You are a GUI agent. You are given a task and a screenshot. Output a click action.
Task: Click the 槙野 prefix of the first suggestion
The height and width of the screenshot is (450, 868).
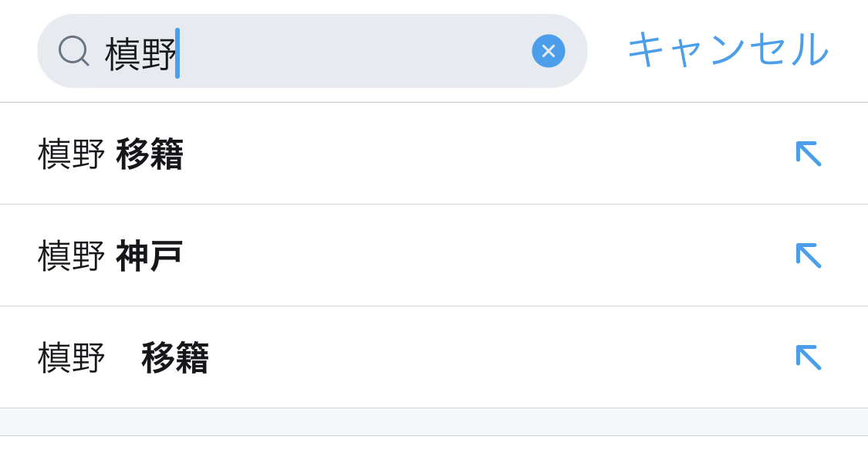click(71, 154)
